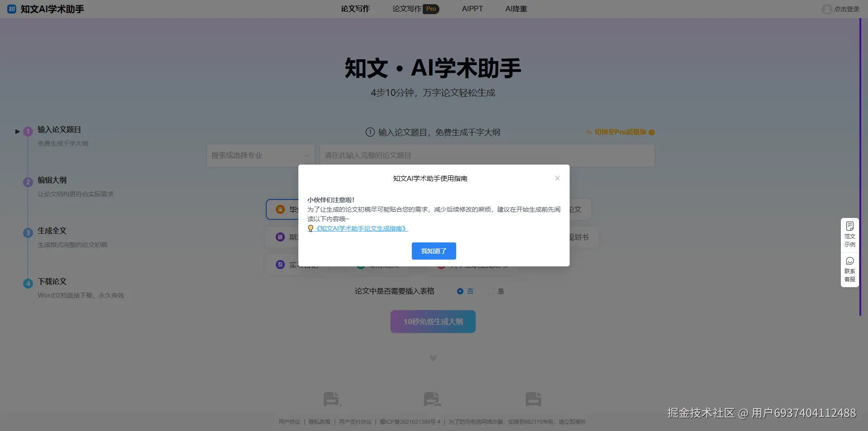Select 是 to insert tables

(491, 291)
